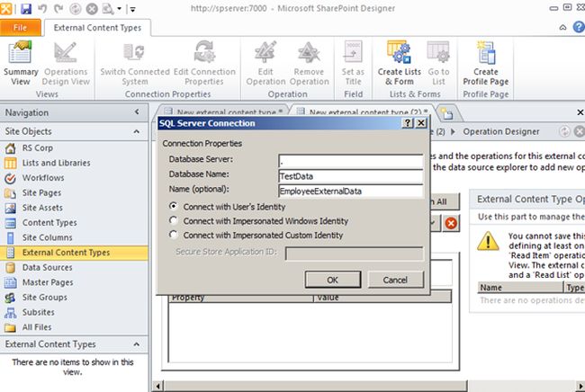Click the Name (optional) field
Viewport: 585px width, 392px height.
tap(351, 192)
